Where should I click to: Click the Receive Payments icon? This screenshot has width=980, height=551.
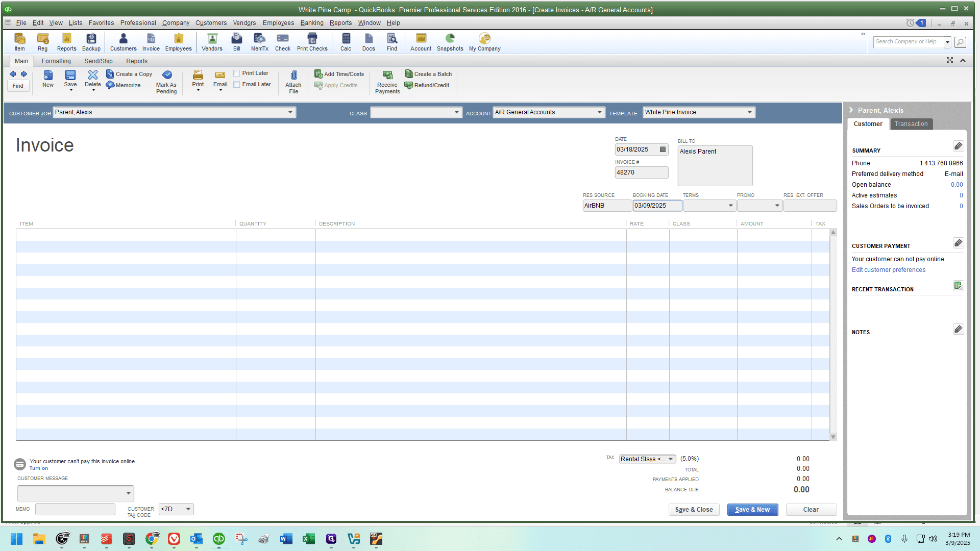(x=387, y=82)
